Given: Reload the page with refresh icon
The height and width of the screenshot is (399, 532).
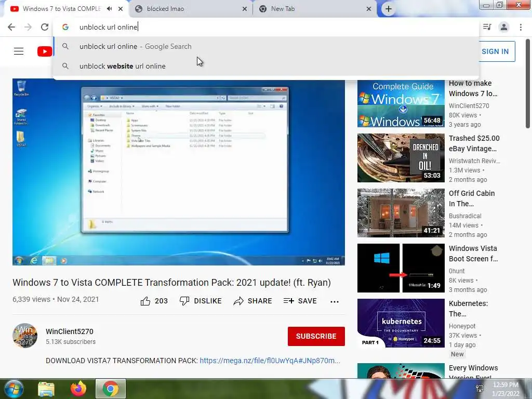Looking at the screenshot, I should tap(45, 27).
